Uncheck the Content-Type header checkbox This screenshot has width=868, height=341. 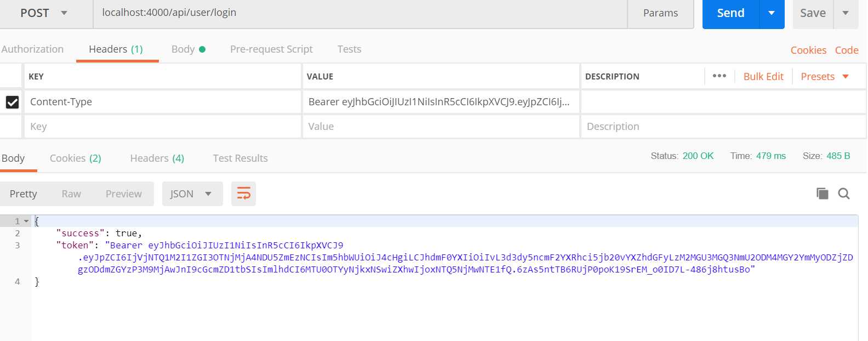[12, 102]
